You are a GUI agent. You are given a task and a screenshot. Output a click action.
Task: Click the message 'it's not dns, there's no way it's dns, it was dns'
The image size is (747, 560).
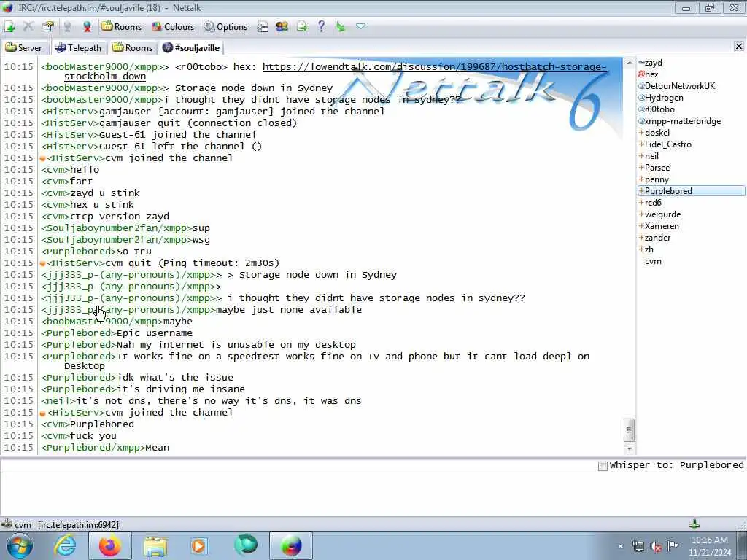[x=218, y=401]
